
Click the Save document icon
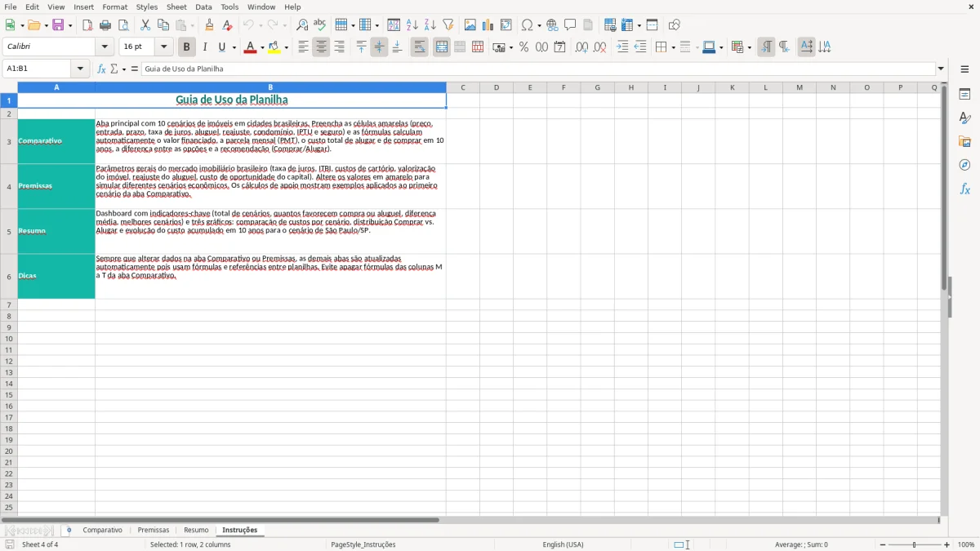(x=58, y=25)
